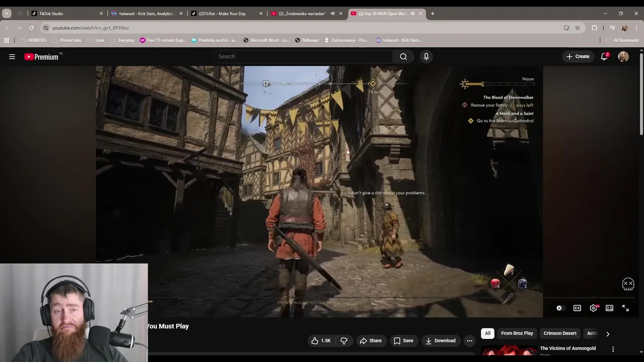Bookmark this page with star icon
Viewport: 644px width, 362px height.
point(578,28)
